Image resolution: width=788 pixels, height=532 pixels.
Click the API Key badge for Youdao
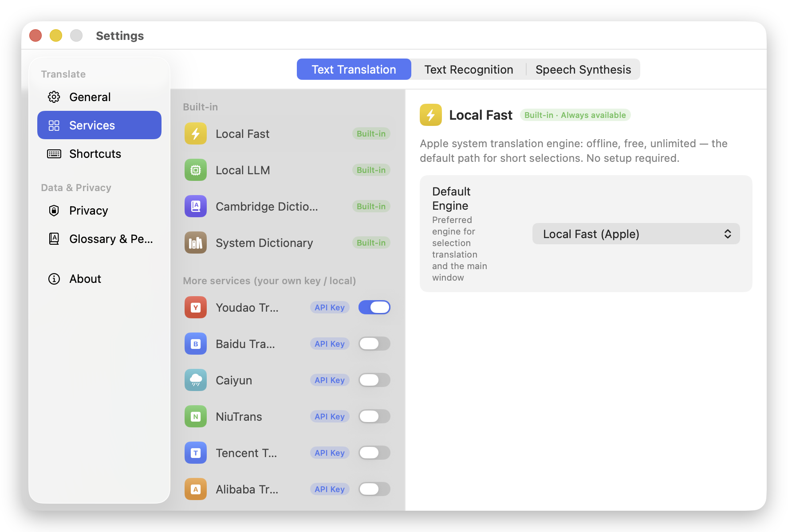pyautogui.click(x=330, y=308)
